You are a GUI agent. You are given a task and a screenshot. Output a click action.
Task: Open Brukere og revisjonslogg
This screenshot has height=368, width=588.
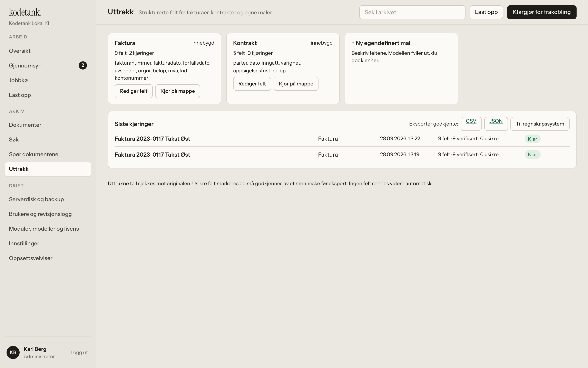[x=48, y=214]
